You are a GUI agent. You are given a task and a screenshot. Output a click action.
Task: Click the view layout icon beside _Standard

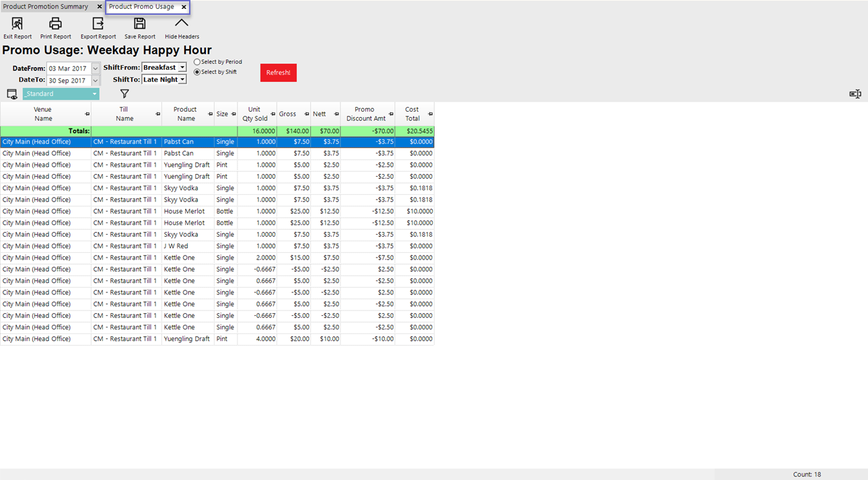pos(11,94)
